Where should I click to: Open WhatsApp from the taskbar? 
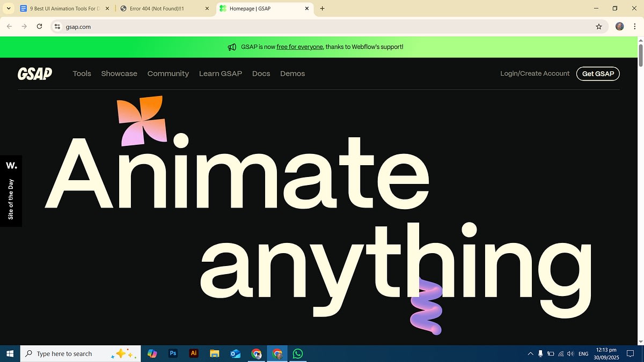pos(298,353)
